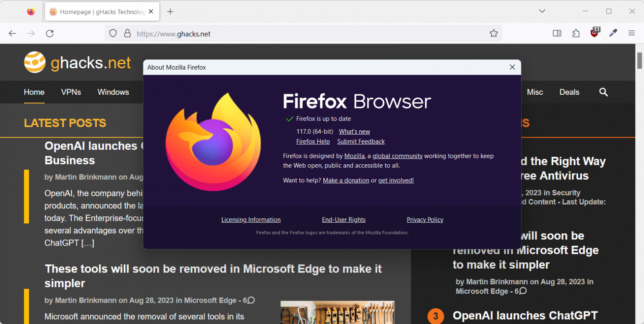The height and width of the screenshot is (324, 644).
Task: Open the ghacks.net search
Action: point(603,92)
